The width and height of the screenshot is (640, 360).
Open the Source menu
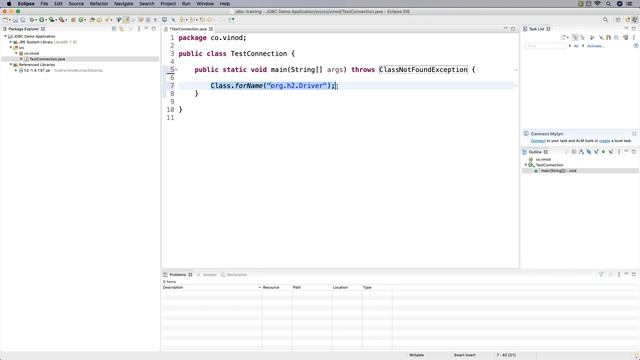tap(76, 4)
